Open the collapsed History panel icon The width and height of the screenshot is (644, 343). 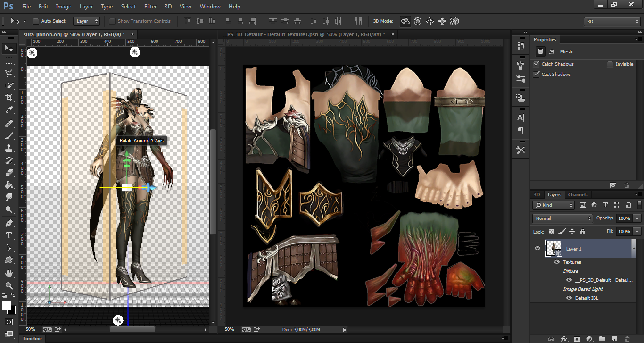click(x=520, y=46)
